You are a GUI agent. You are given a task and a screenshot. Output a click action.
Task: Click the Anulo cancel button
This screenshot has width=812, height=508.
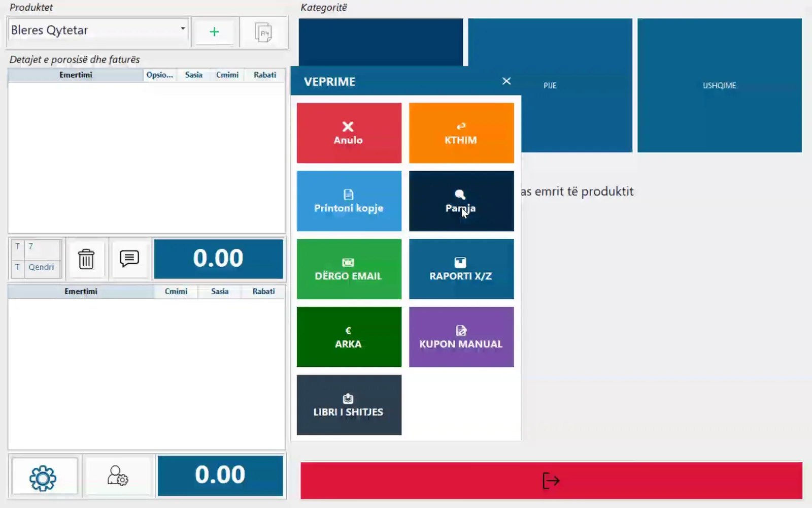(349, 133)
